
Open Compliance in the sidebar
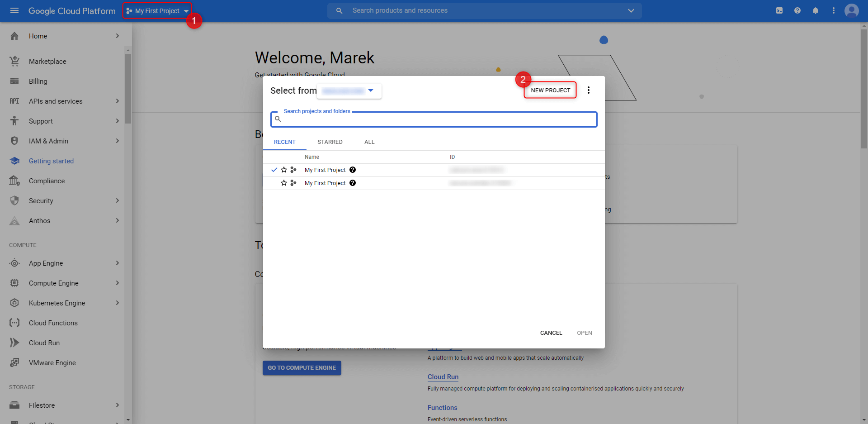tap(47, 181)
